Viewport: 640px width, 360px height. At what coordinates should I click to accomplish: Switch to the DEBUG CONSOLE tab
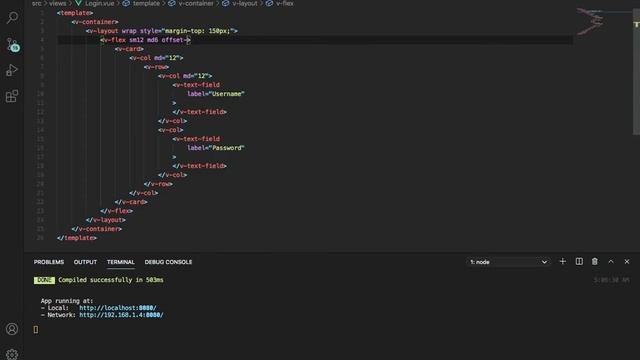coord(168,262)
